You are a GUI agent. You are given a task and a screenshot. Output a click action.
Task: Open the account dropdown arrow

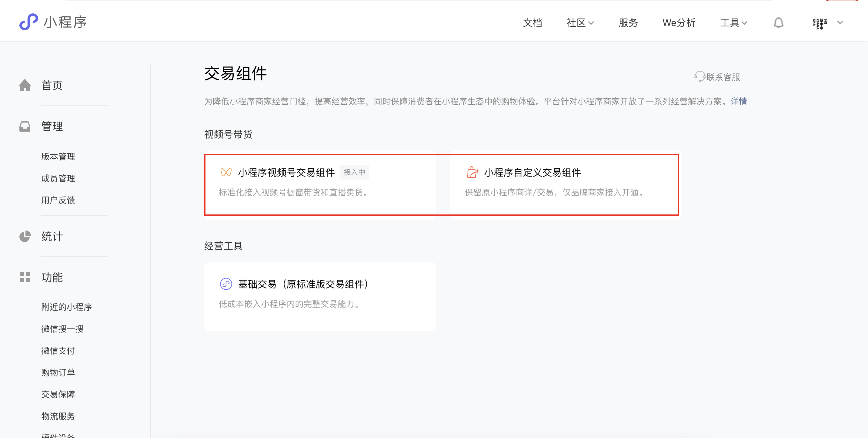click(x=840, y=22)
